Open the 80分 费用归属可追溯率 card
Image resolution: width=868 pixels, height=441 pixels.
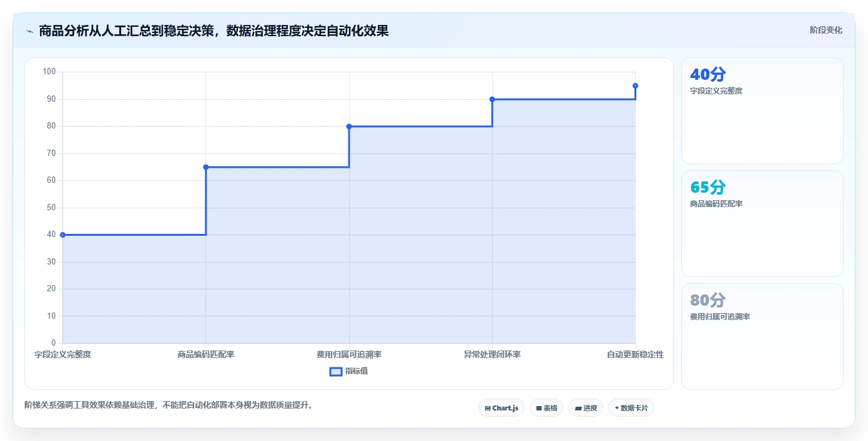tap(762, 336)
